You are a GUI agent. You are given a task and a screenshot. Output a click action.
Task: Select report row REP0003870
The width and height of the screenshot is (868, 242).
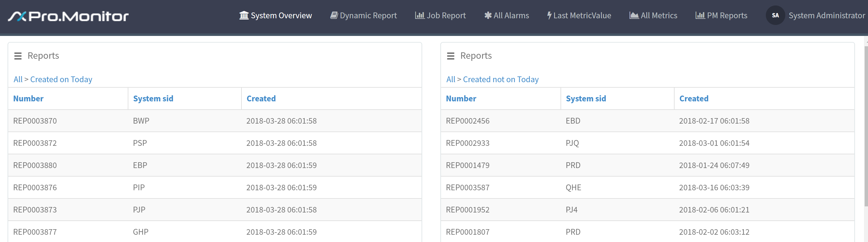tap(35, 121)
